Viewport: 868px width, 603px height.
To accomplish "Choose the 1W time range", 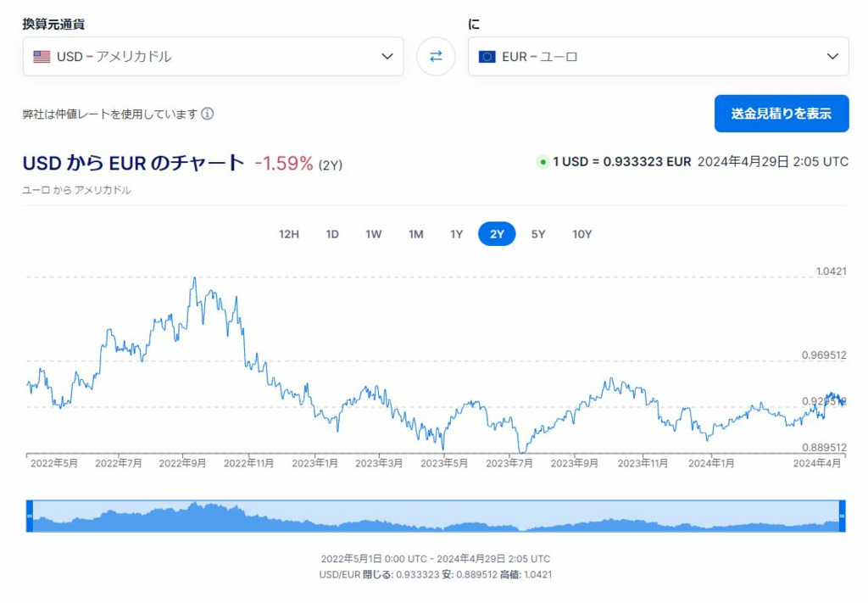I will point(374,234).
